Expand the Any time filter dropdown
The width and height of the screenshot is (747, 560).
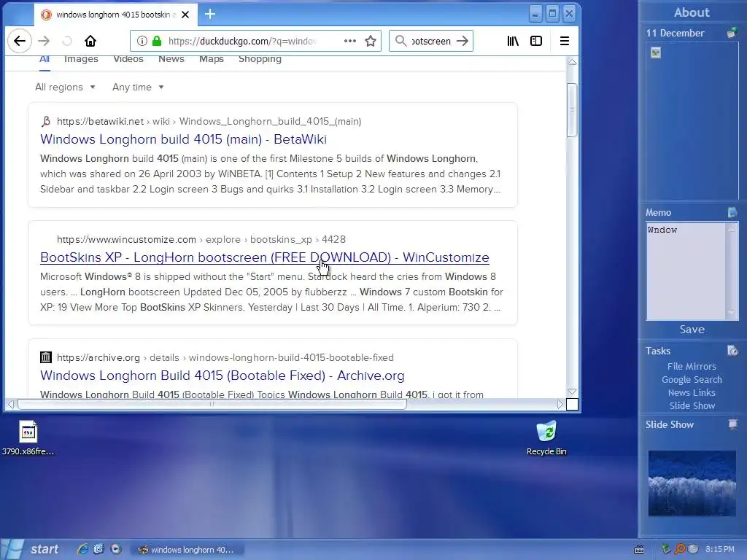[138, 87]
